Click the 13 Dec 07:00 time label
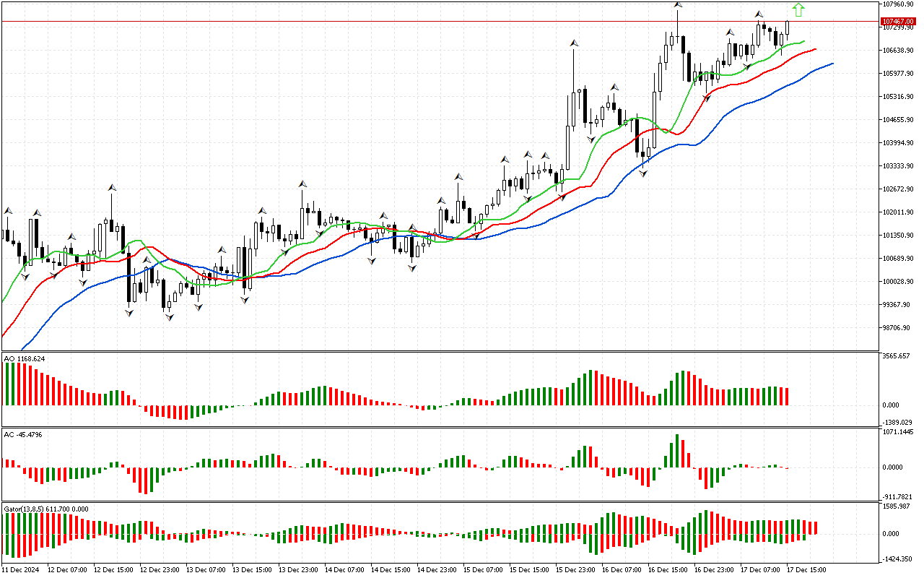924x578 pixels. [x=205, y=570]
